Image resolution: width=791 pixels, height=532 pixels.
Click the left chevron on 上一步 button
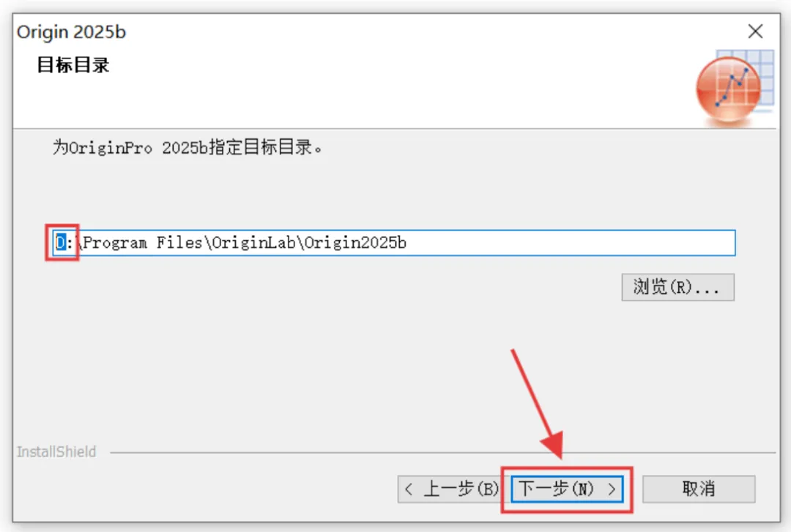click(x=409, y=489)
